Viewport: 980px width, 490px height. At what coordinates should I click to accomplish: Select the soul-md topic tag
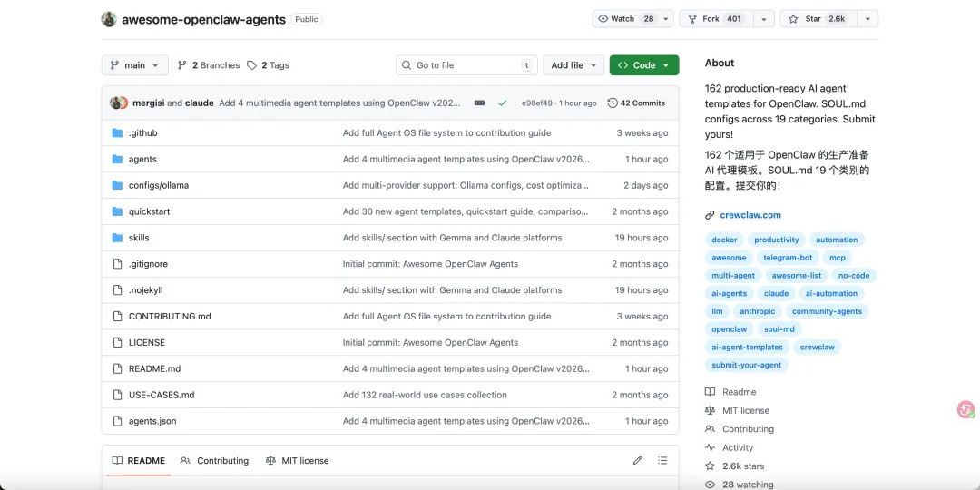click(779, 329)
